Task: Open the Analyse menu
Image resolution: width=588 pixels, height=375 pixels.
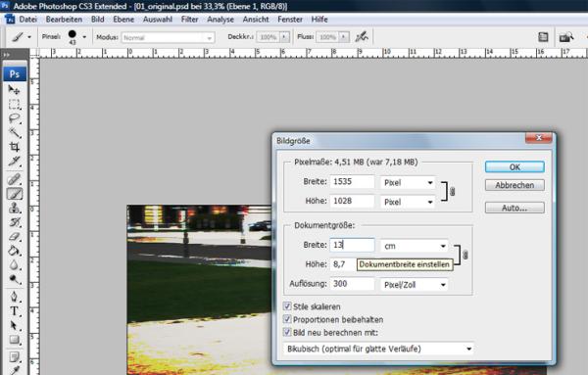Action: point(220,20)
